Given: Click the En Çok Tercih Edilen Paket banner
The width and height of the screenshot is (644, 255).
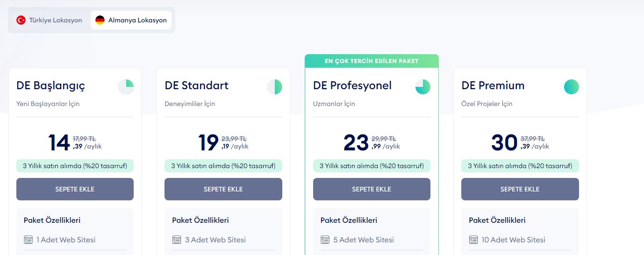Looking at the screenshot, I should coord(372,61).
